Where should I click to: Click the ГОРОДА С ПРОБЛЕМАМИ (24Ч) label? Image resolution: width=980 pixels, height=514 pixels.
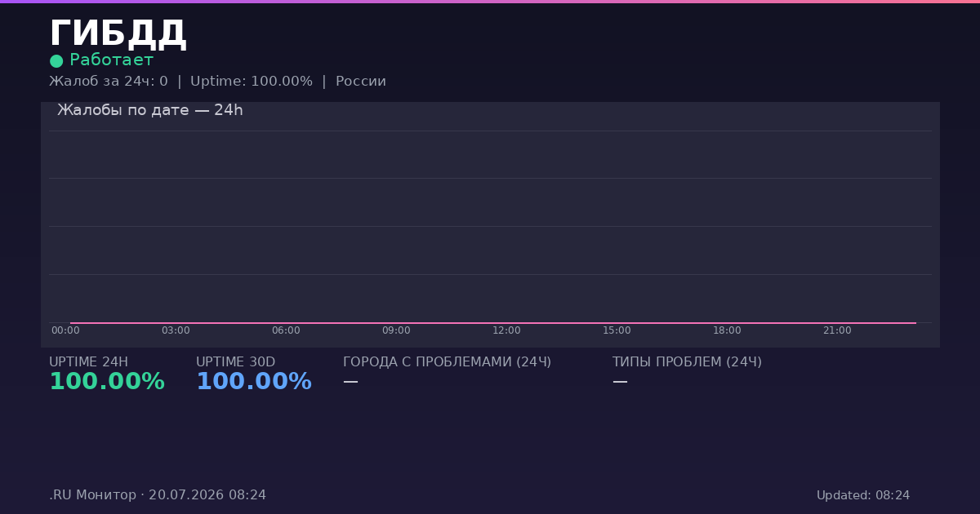click(447, 362)
